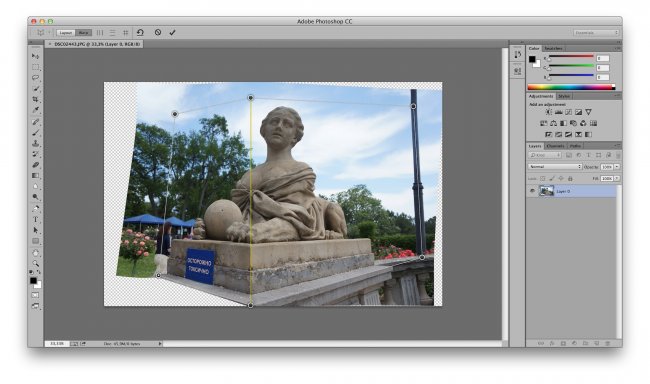Select the Pen tool
Image resolution: width=650 pixels, height=384 pixels.
[x=36, y=209]
